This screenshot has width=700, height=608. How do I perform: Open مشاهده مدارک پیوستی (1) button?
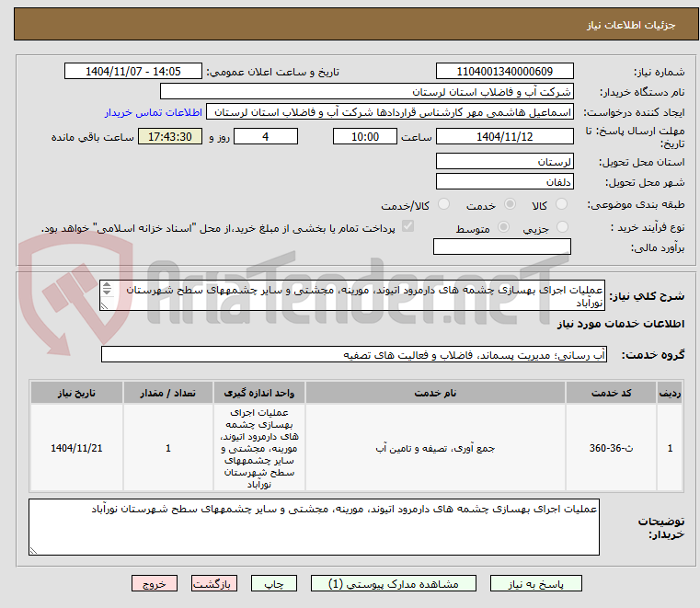click(x=394, y=583)
